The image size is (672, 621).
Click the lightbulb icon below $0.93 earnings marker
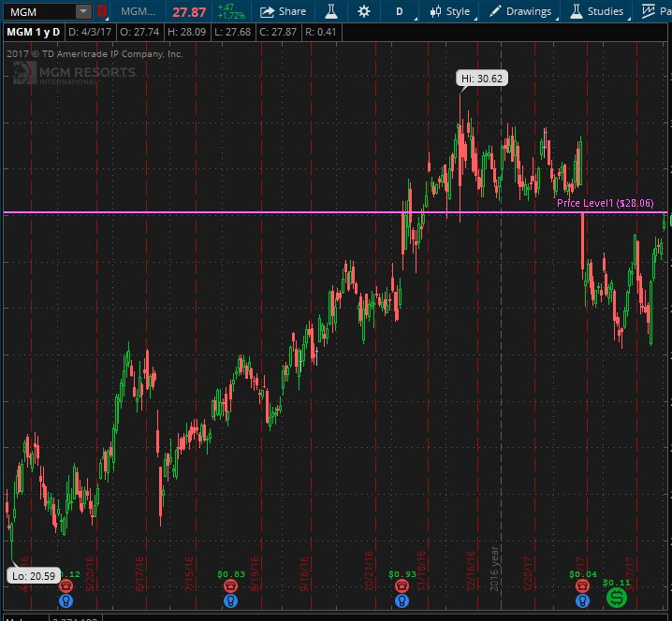pyautogui.click(x=402, y=600)
